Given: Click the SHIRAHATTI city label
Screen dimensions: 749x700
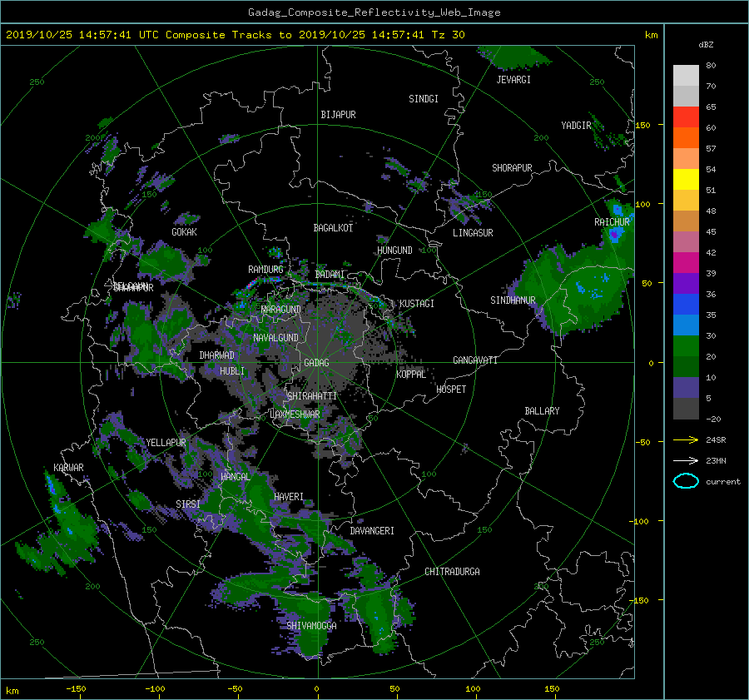Looking at the screenshot, I should click(312, 396).
